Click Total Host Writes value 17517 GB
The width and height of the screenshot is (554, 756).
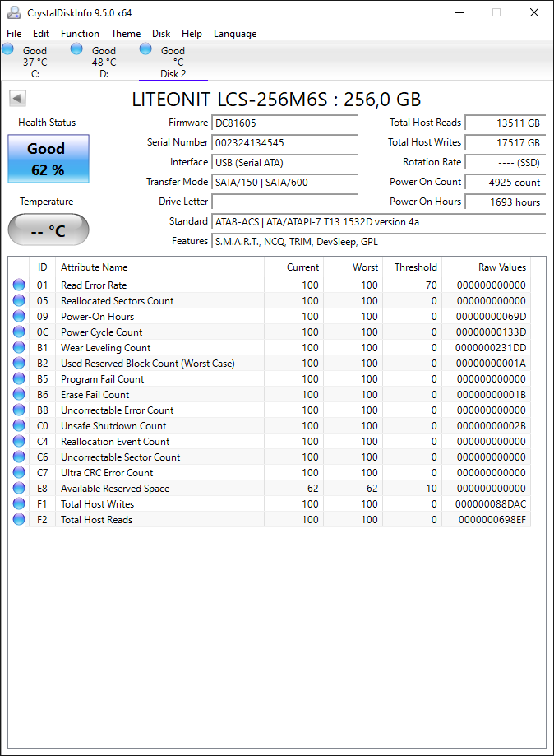coord(506,142)
